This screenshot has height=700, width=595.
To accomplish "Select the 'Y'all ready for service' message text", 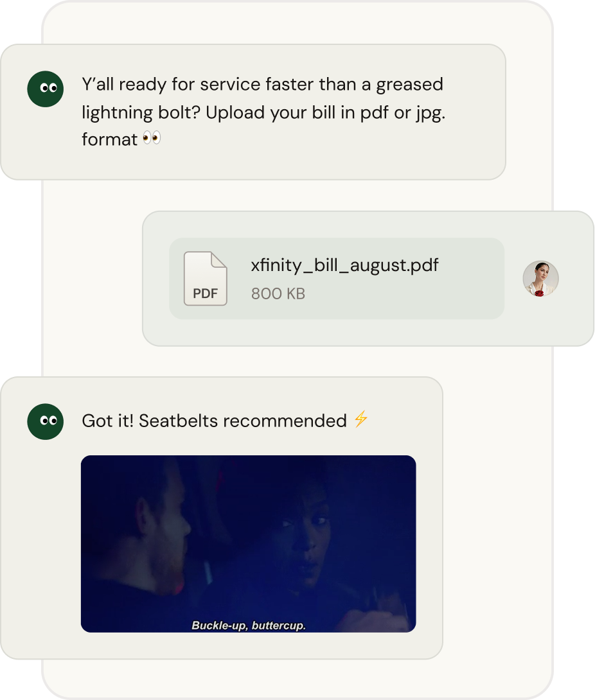I will click(x=263, y=112).
